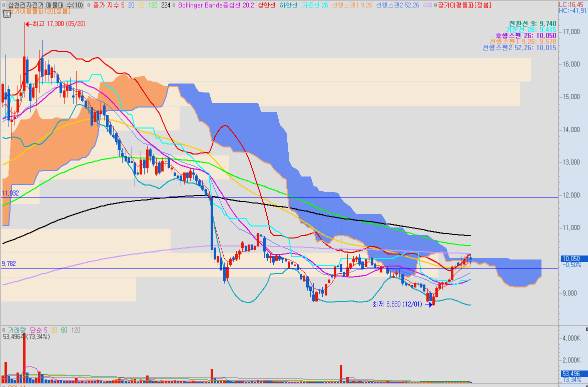Viewport: 588px width, 387px height.
Task: Click the 선행스팬2 52,26: 10,015 value readout
Action: click(x=519, y=47)
